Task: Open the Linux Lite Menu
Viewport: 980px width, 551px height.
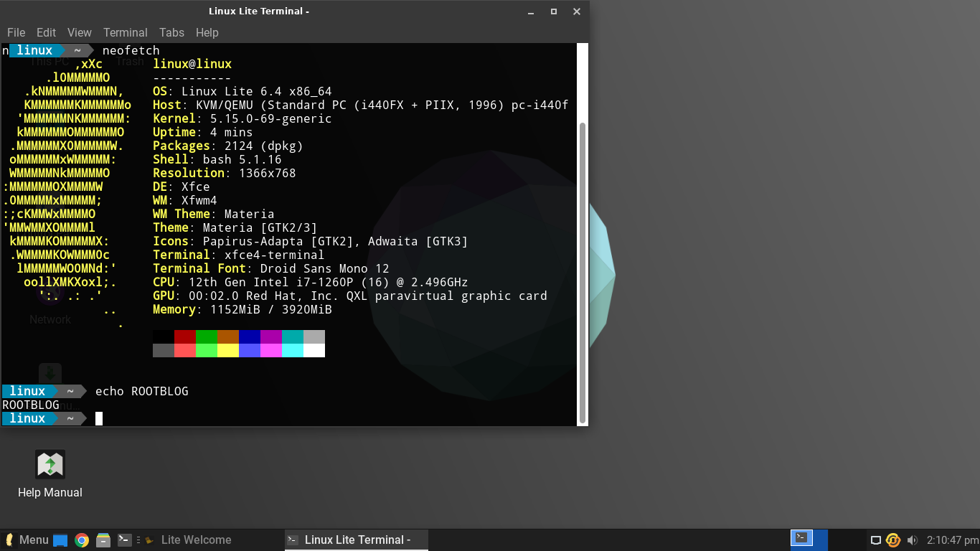Action: click(25, 540)
